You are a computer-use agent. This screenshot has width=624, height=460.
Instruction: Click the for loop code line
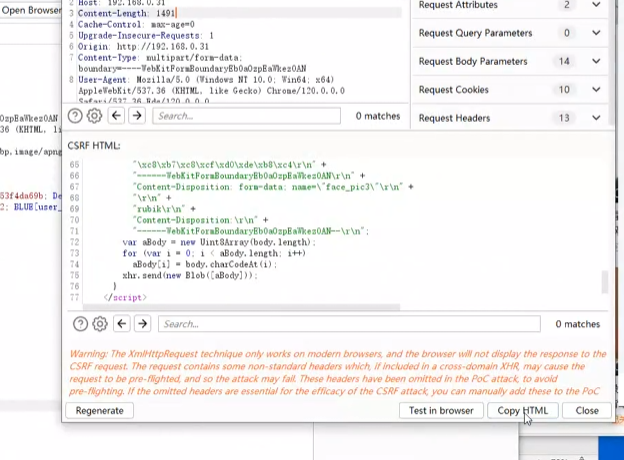click(214, 253)
